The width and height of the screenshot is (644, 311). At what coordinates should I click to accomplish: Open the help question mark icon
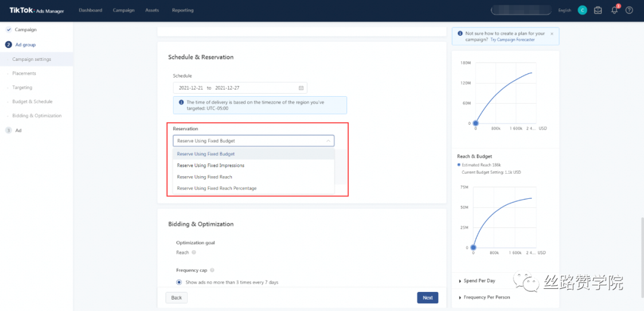[629, 10]
